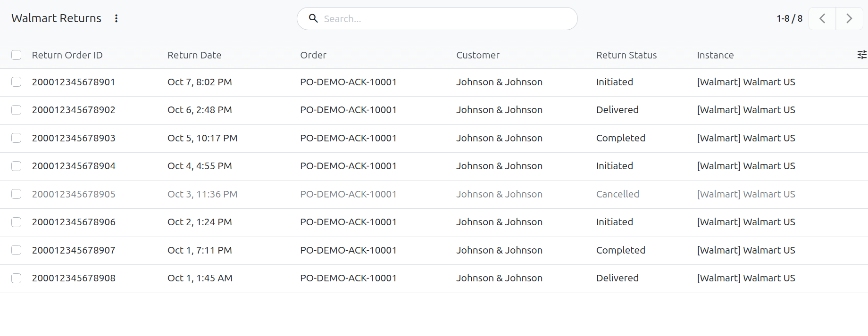Viewport: 868px width, 336px height.
Task: Open return record 200012345678906
Action: pos(74,222)
